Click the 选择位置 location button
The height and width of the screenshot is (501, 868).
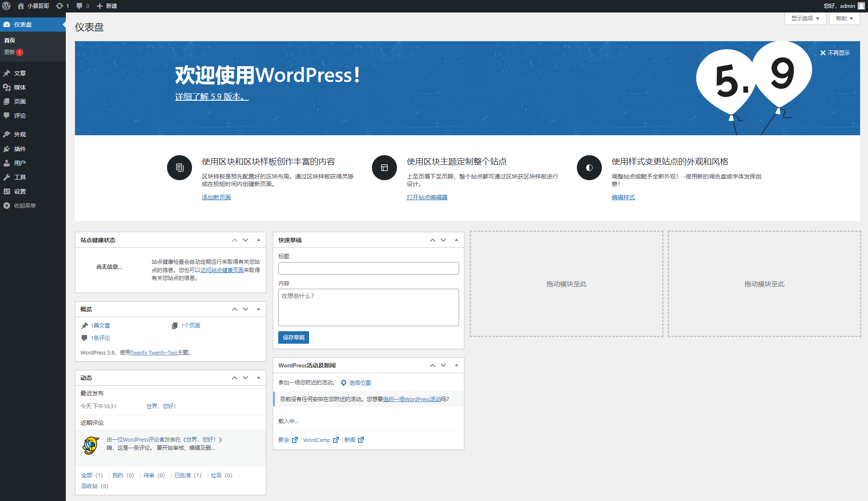356,383
